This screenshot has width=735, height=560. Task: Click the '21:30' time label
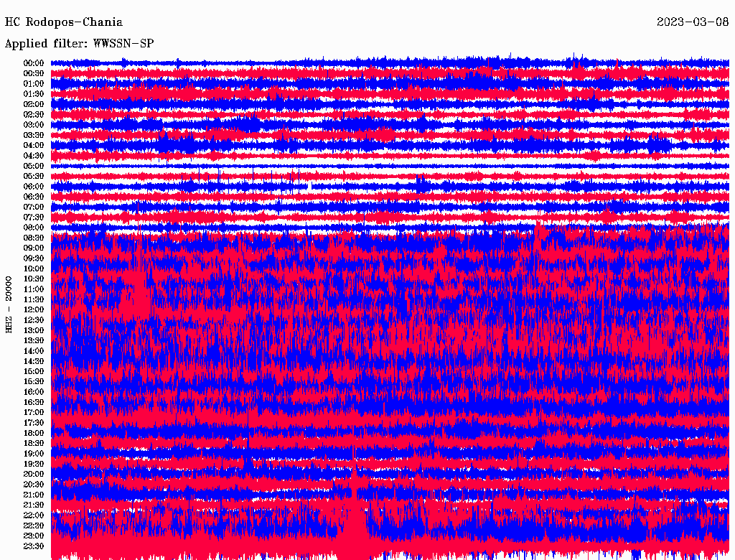(x=34, y=505)
